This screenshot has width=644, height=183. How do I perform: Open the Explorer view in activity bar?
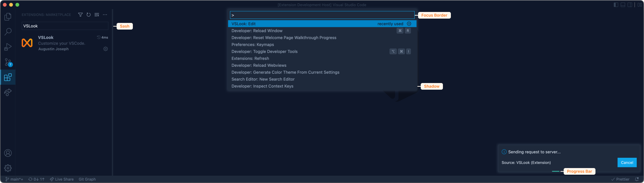point(8,17)
